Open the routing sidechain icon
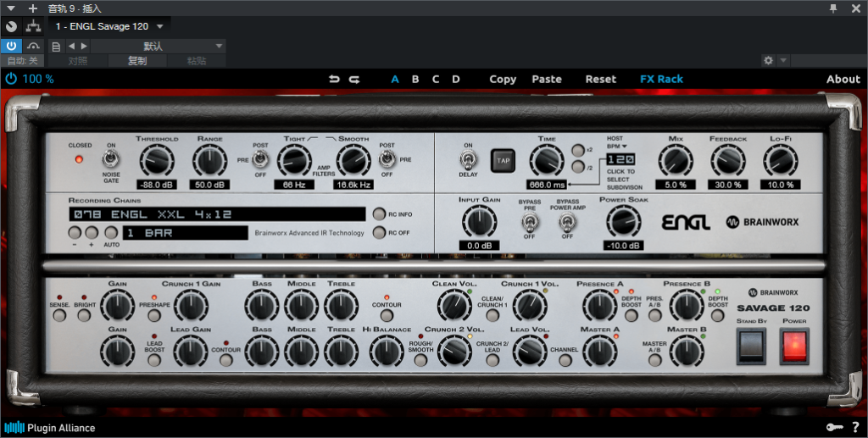This screenshot has width=868, height=438. pyautogui.click(x=33, y=26)
